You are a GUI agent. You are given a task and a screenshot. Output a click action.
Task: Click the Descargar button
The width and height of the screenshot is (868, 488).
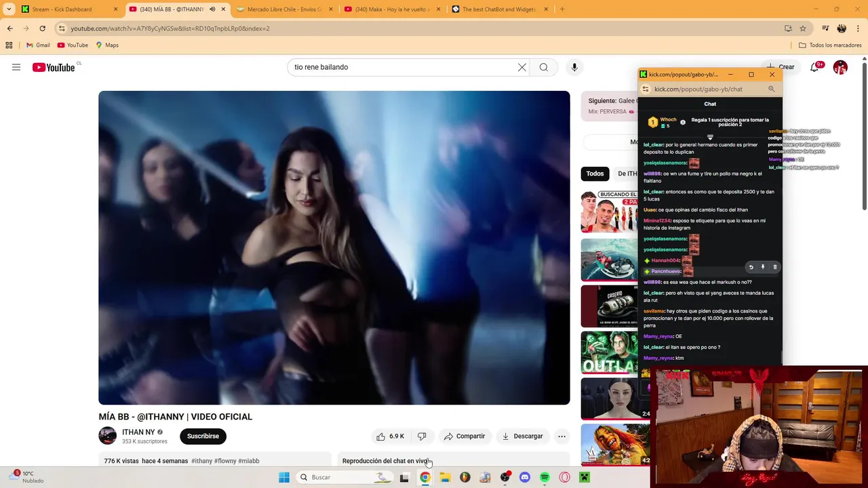(523, 436)
